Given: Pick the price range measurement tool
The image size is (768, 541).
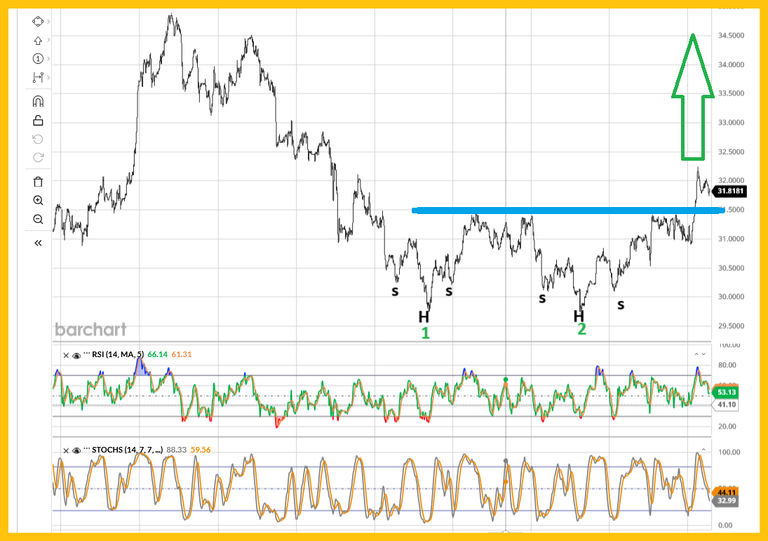Looking at the screenshot, I should point(38,77).
